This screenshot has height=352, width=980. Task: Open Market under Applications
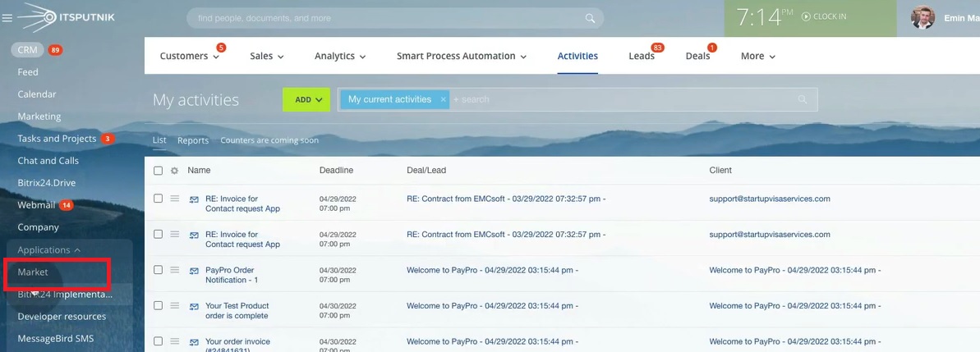33,272
